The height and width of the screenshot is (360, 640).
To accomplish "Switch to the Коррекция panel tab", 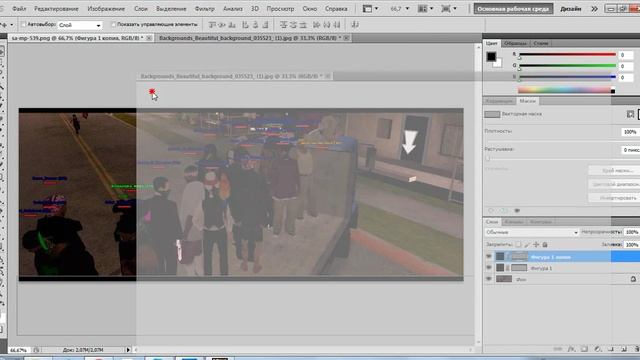I will point(499,101).
